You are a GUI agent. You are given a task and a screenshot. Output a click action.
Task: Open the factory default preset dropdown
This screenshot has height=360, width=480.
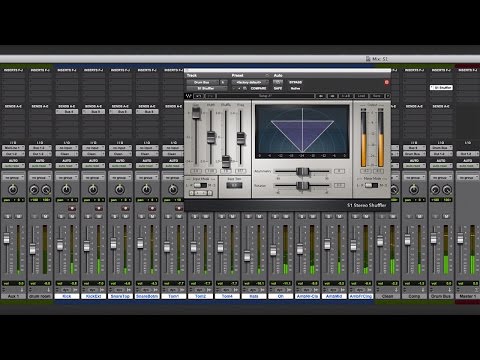point(250,82)
